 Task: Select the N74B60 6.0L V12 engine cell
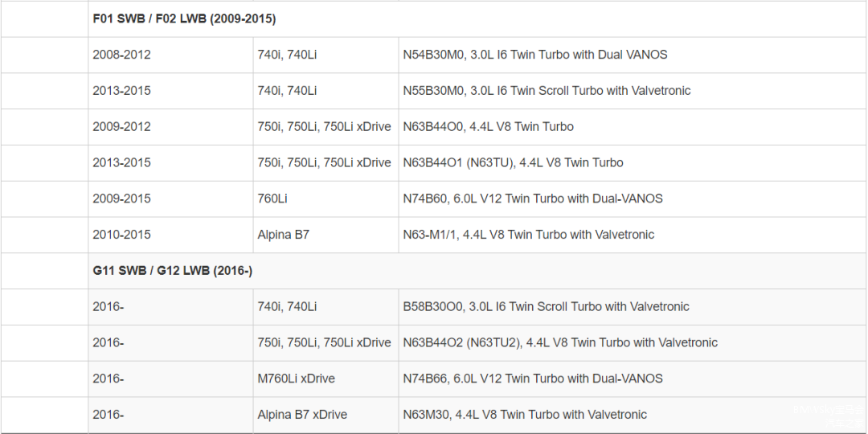click(532, 199)
